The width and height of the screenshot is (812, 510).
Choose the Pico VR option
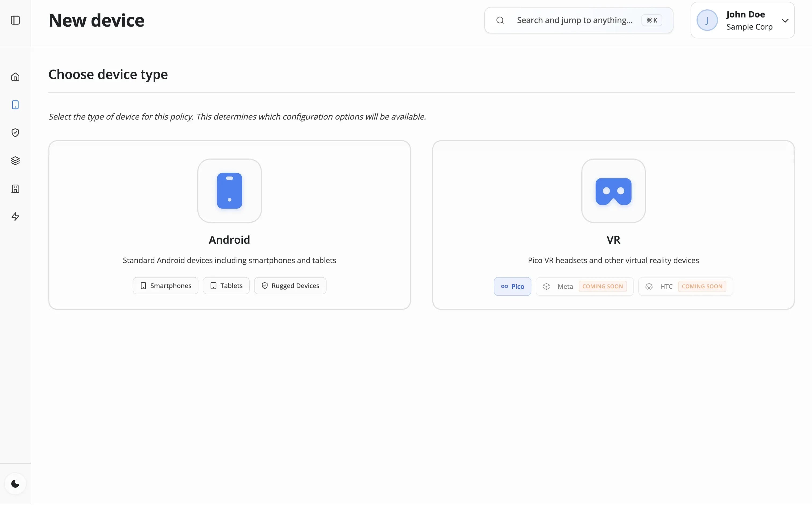point(512,286)
